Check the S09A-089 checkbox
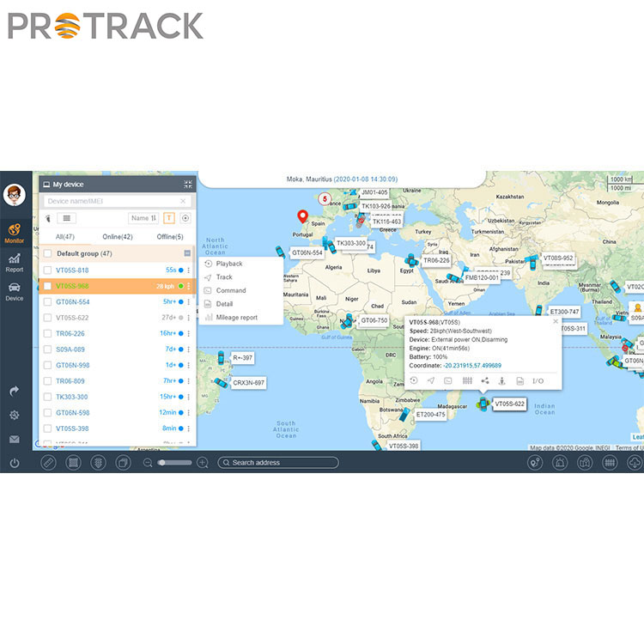Viewport: 644px width, 644px height. (47, 349)
